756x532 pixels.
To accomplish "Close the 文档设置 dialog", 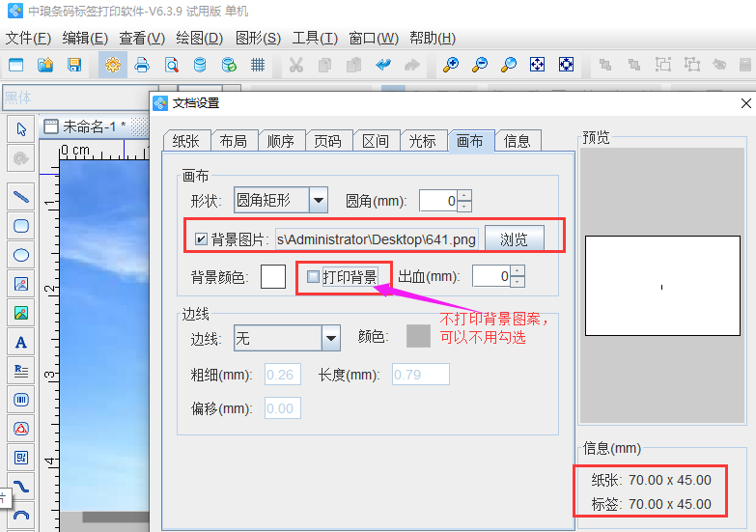I will [745, 103].
